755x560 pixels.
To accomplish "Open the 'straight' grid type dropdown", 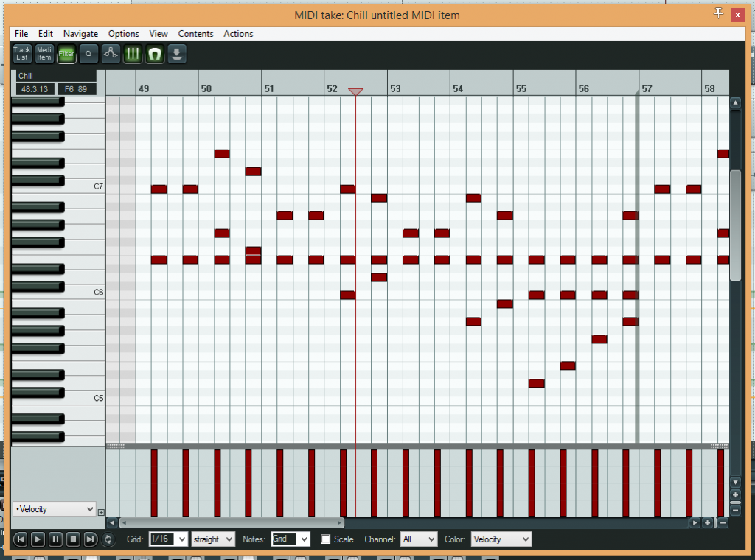I will point(213,539).
